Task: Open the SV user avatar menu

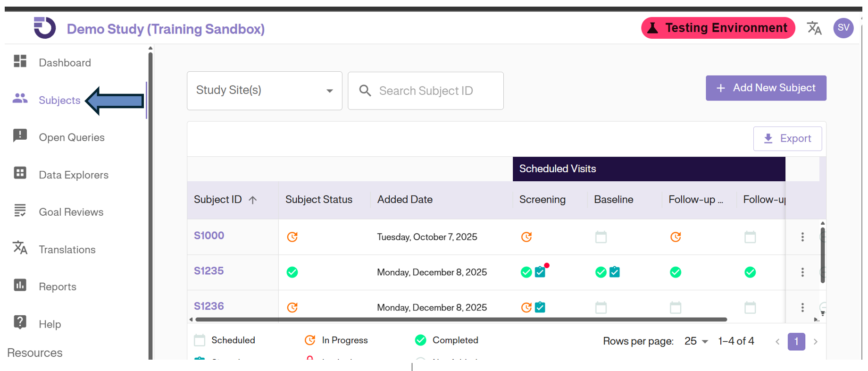Action: click(843, 28)
